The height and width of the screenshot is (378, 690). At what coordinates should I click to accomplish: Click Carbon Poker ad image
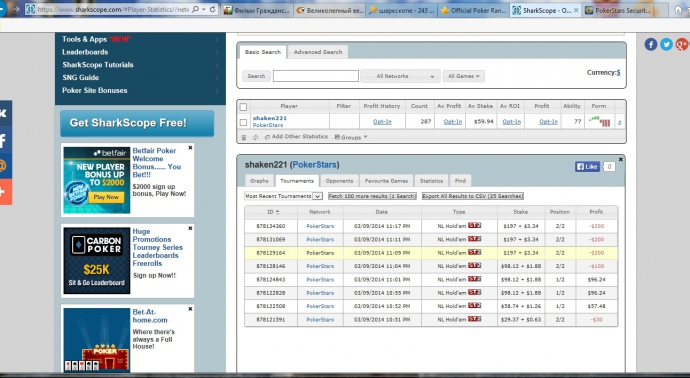97,261
